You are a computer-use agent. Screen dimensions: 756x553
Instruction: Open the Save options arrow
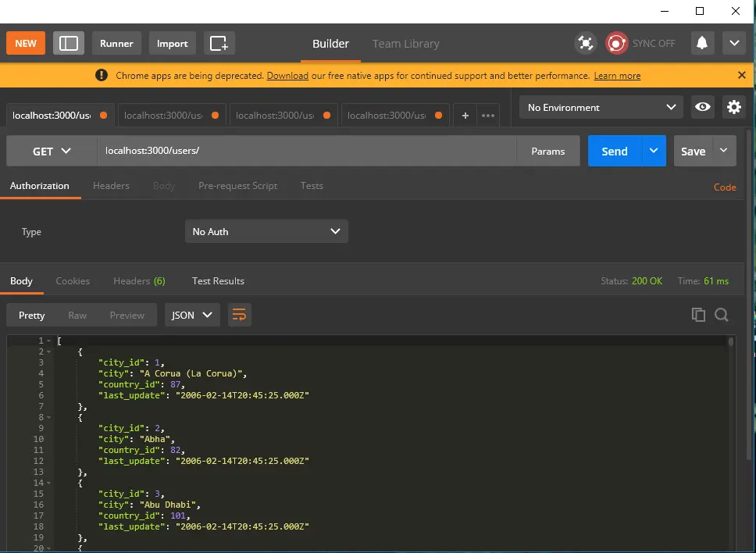(724, 151)
